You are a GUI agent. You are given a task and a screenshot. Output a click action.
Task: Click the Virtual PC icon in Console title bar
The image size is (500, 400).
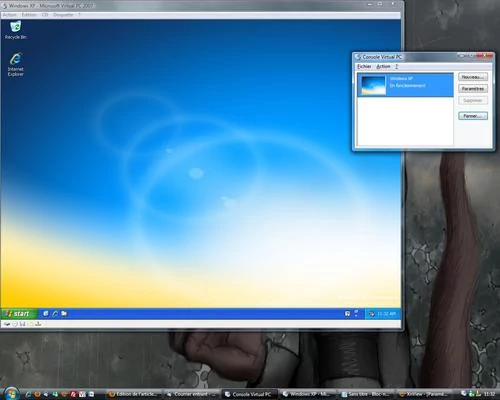tap(358, 57)
